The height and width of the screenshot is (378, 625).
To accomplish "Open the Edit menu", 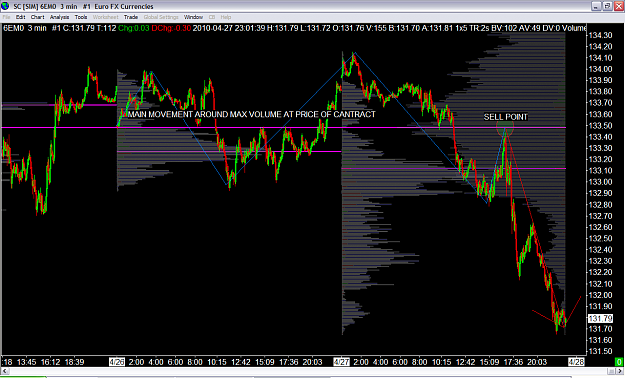I will click(x=20, y=17).
